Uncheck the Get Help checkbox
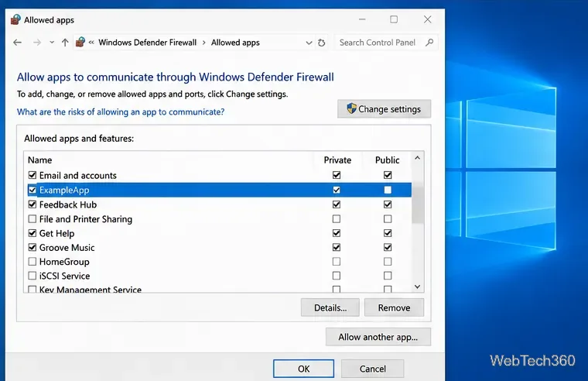 point(32,233)
